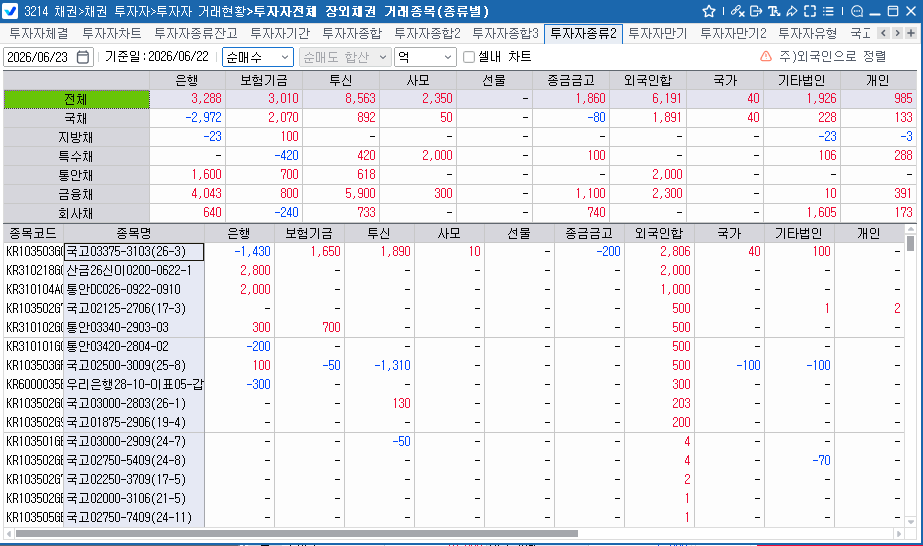Select bond 산금26신이0200-0622-1
923x546 pixels.
point(134,271)
